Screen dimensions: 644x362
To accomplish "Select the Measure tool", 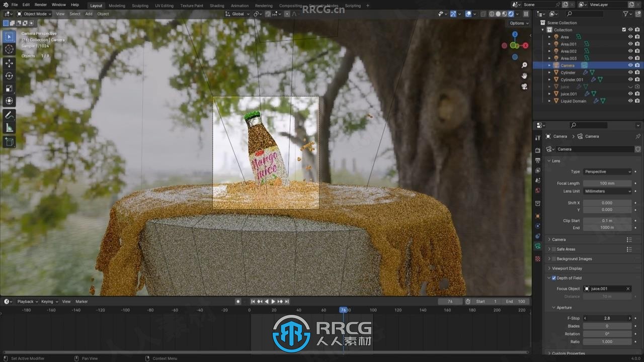I will [9, 128].
